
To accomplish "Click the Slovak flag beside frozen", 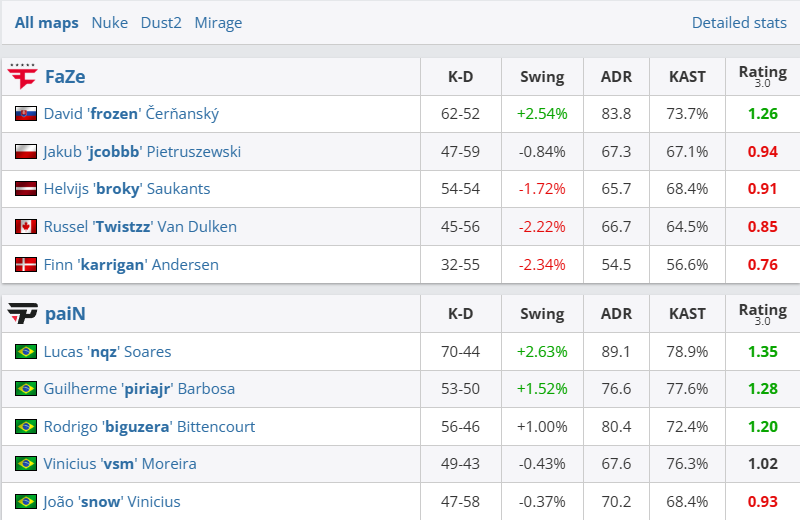I will pyautogui.click(x=26, y=114).
